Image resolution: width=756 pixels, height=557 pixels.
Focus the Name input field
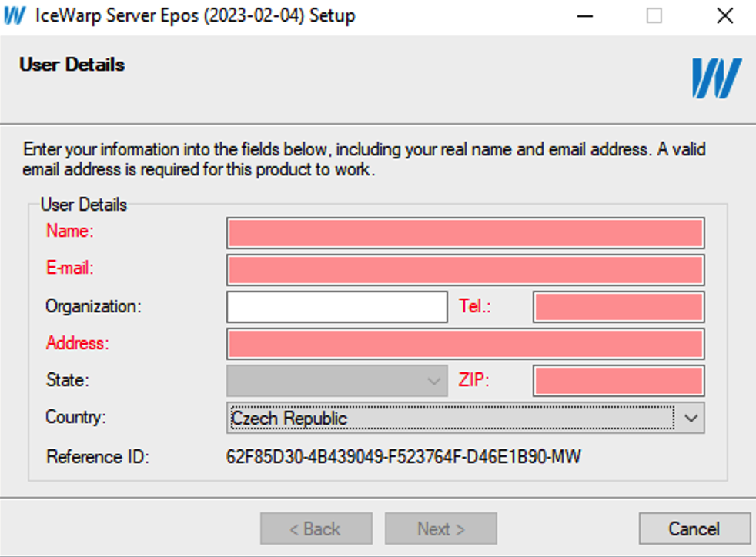[465, 233]
